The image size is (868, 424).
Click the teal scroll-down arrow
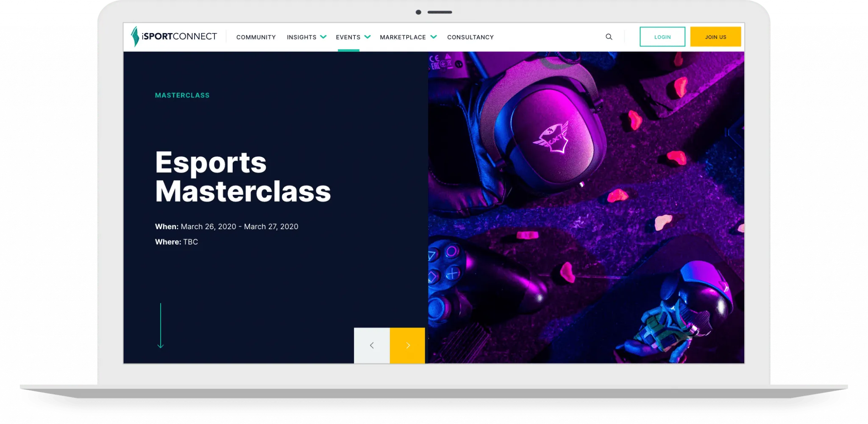tap(161, 326)
